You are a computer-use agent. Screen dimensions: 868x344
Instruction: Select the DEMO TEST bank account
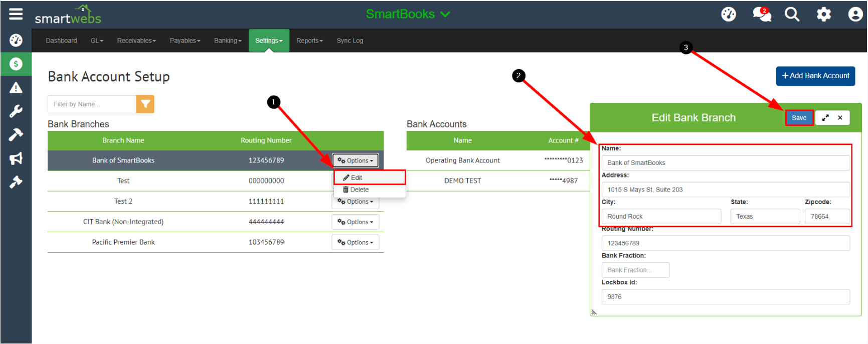[x=462, y=181]
